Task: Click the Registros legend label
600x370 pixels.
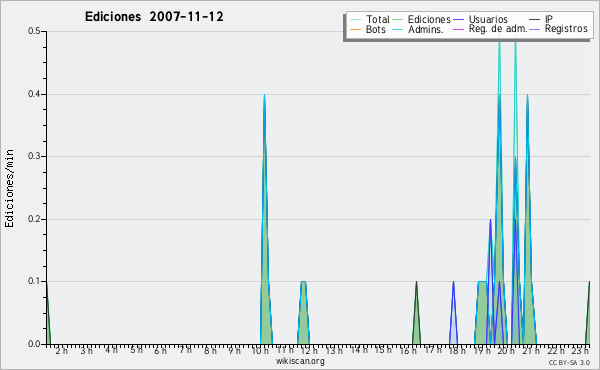Action: click(566, 29)
